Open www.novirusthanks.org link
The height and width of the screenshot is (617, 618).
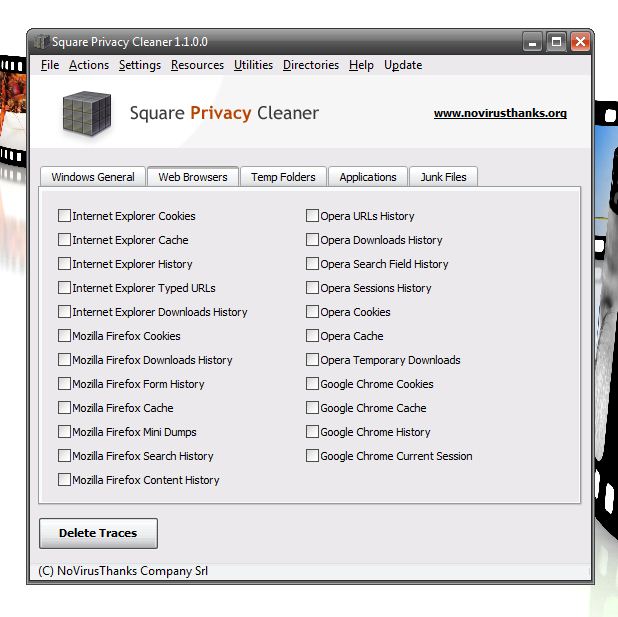pyautogui.click(x=500, y=114)
